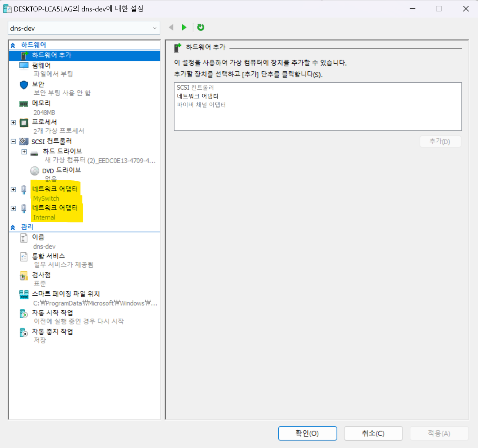Click the 일부 서비스가 제공됨 text
The height and width of the screenshot is (448, 478).
coord(64,265)
